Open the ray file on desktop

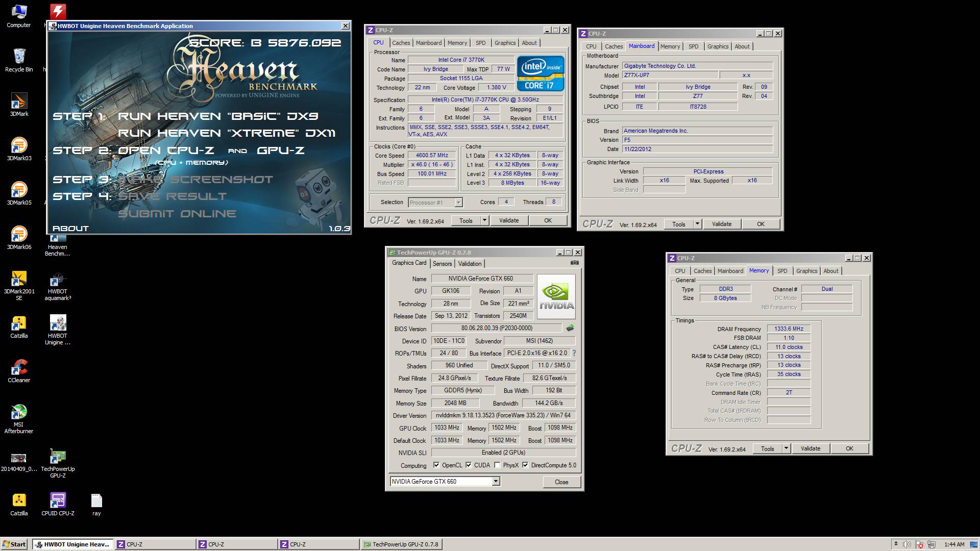tap(96, 504)
